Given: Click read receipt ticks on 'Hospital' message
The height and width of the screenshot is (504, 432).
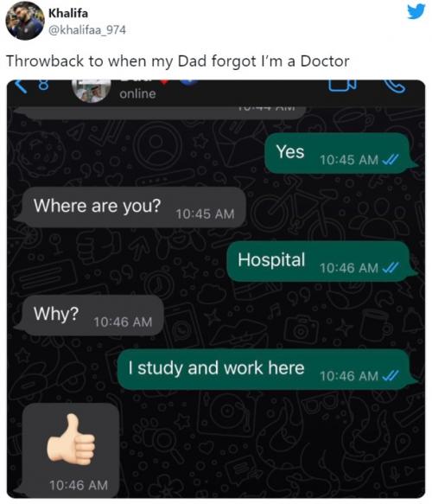Looking at the screenshot, I should tap(391, 267).
